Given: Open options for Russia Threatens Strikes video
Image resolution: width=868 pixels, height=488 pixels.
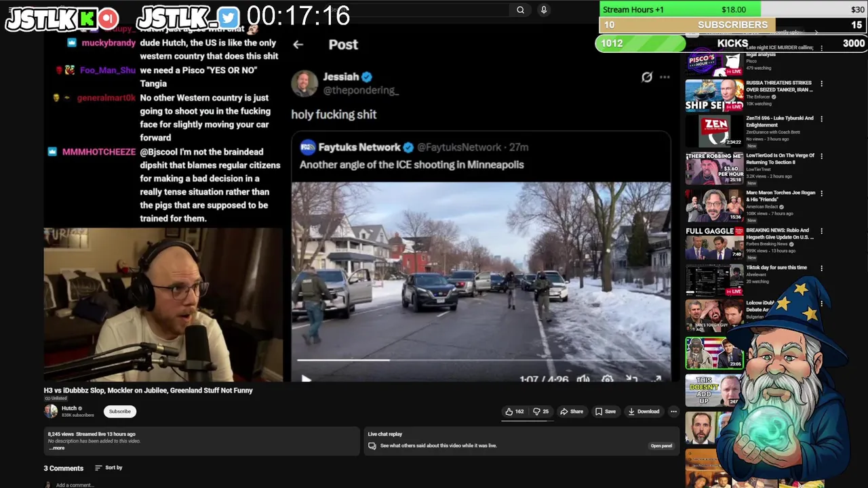Looking at the screenshot, I should point(821,84).
